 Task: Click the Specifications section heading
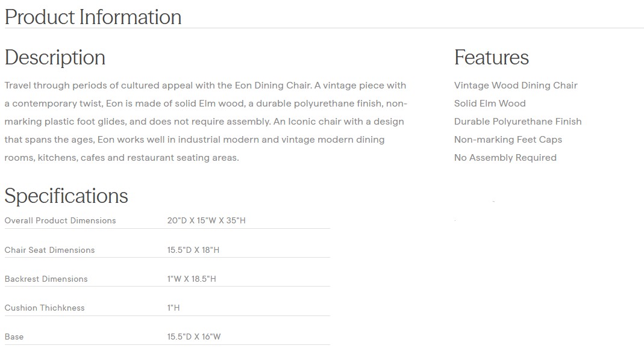(66, 196)
